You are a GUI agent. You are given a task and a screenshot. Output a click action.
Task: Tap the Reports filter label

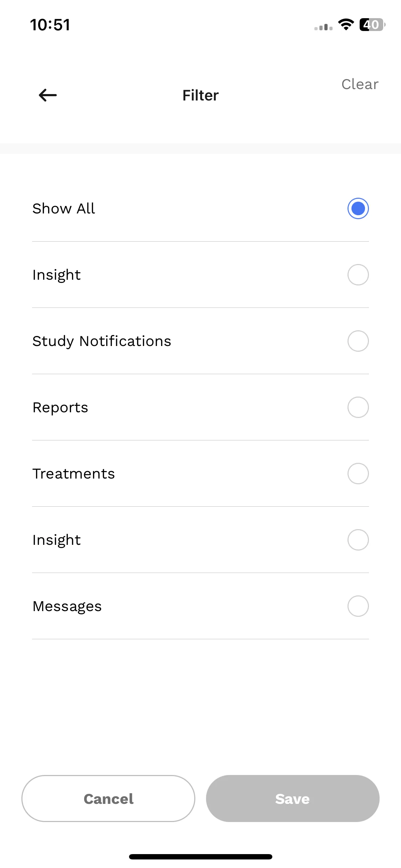(60, 408)
